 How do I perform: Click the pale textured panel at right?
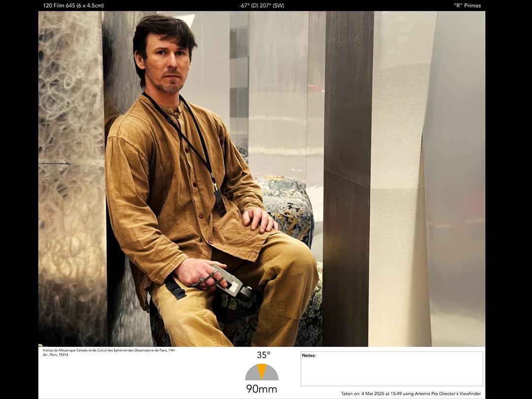(399, 197)
